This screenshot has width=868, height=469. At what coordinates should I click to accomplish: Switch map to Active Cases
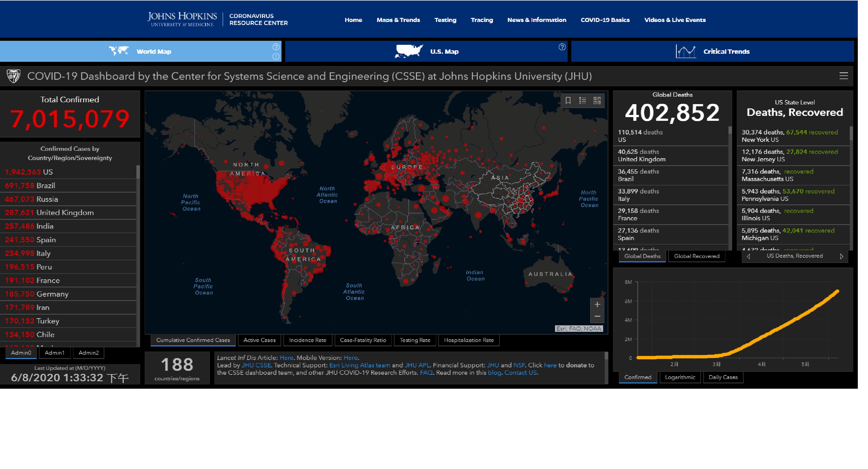(x=260, y=340)
